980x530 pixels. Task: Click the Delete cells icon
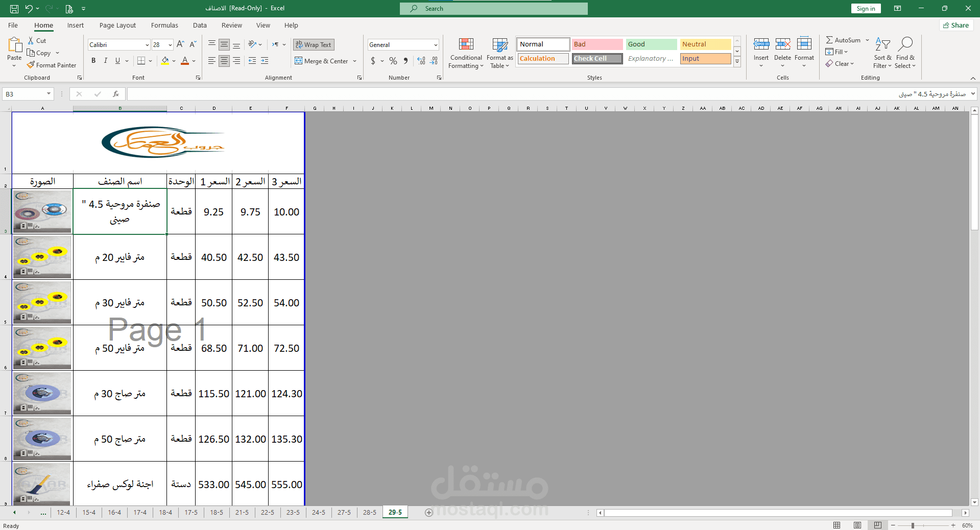[782, 44]
